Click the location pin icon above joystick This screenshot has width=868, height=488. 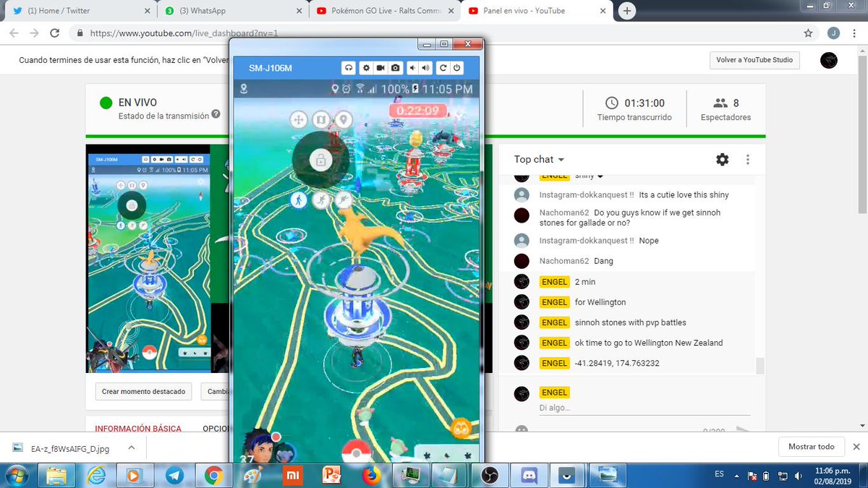click(x=343, y=119)
